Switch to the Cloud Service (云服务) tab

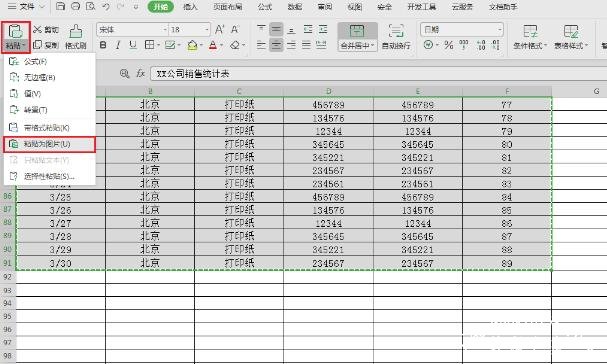point(462,7)
